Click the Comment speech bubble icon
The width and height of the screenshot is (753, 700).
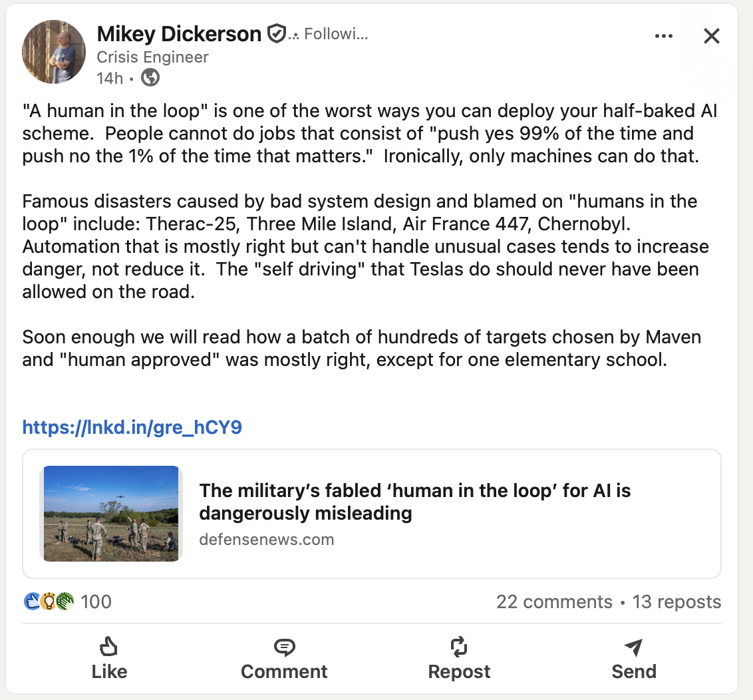tap(284, 646)
